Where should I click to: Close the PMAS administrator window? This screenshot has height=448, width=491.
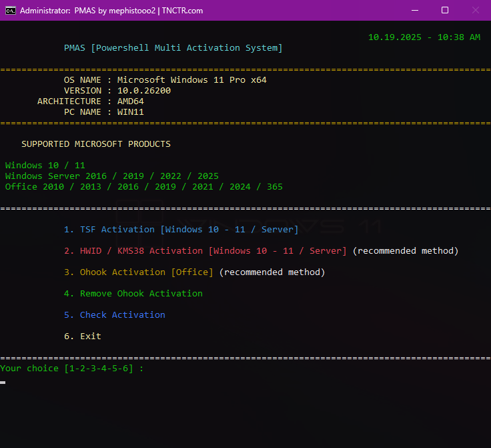click(475, 11)
